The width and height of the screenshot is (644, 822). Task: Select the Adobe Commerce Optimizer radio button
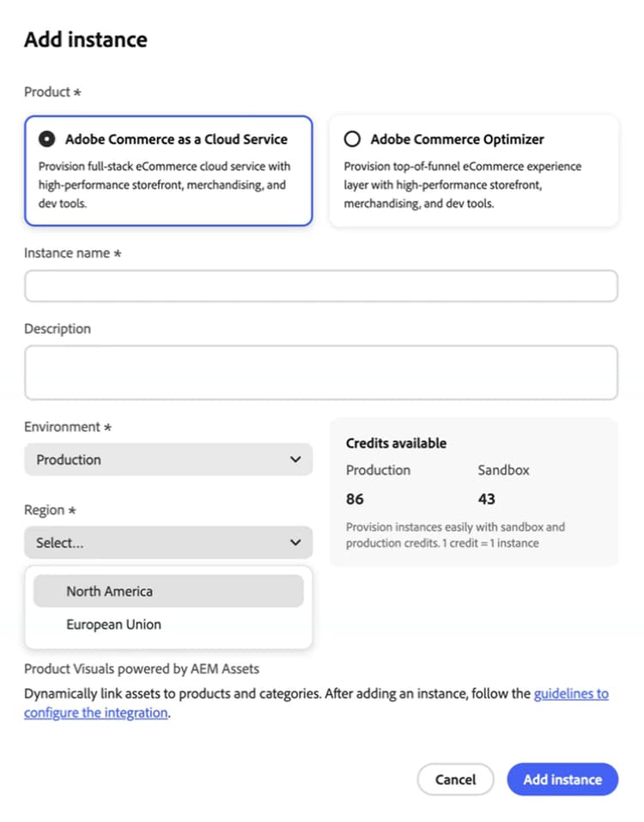pos(353,138)
